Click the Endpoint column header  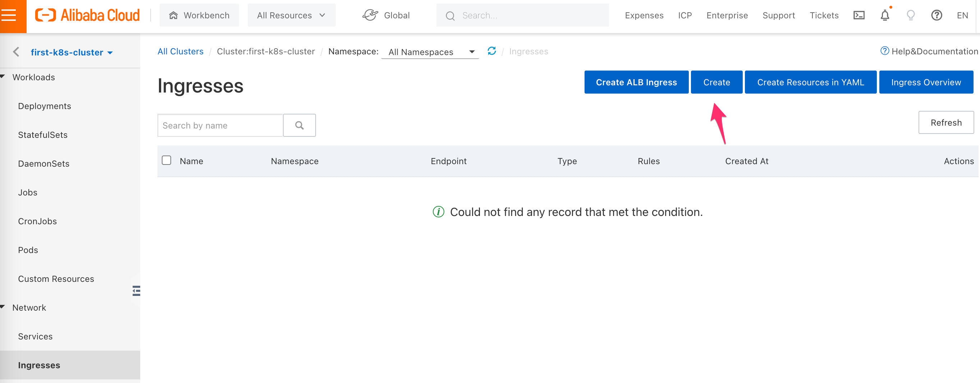(449, 161)
